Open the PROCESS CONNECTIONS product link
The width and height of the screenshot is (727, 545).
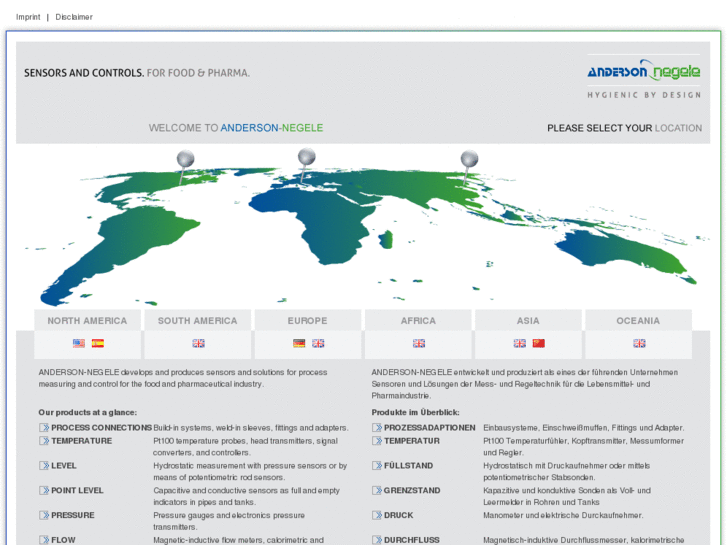point(101,428)
